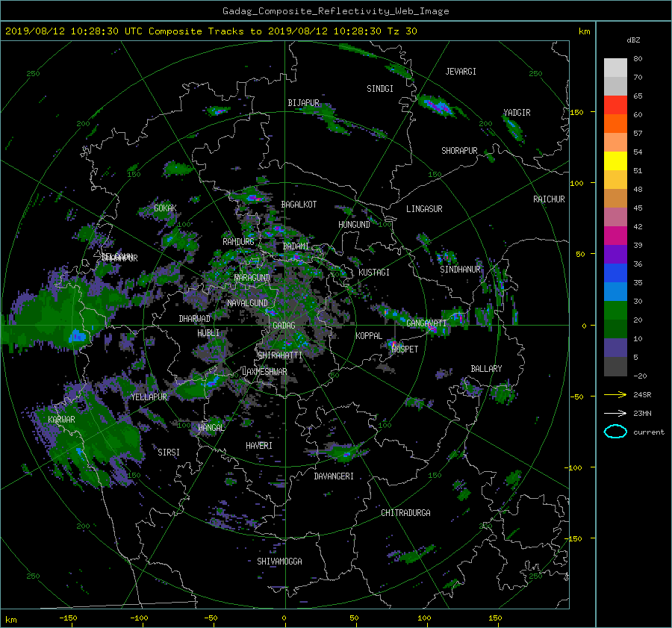The height and width of the screenshot is (628, 672).
Task: Click the YADGIR city label
Action: point(517,113)
